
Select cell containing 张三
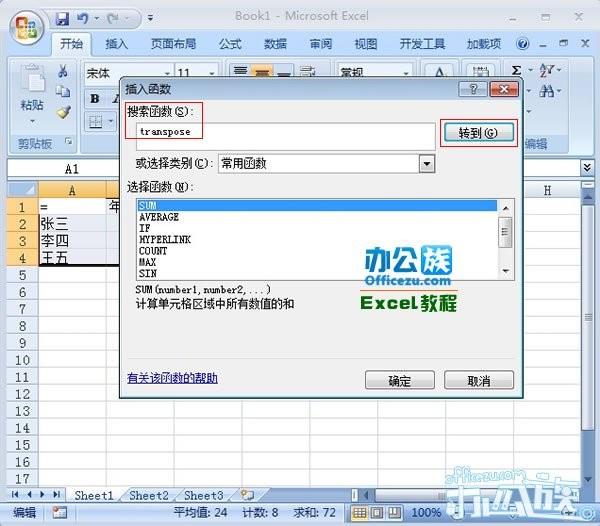[x=72, y=223]
